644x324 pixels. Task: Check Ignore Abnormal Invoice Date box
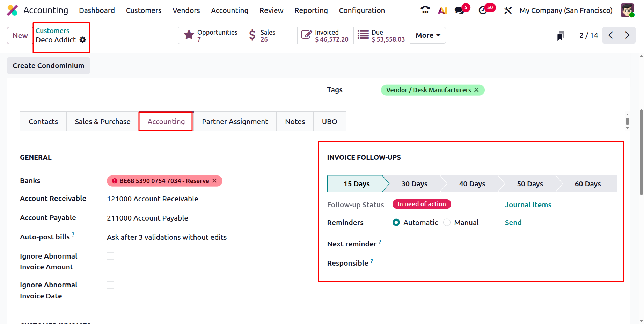point(110,285)
